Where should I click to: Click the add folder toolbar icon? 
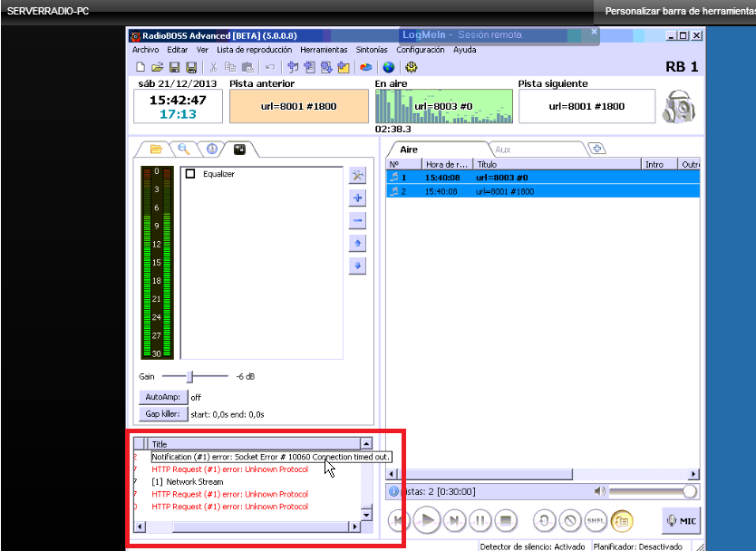[344, 67]
